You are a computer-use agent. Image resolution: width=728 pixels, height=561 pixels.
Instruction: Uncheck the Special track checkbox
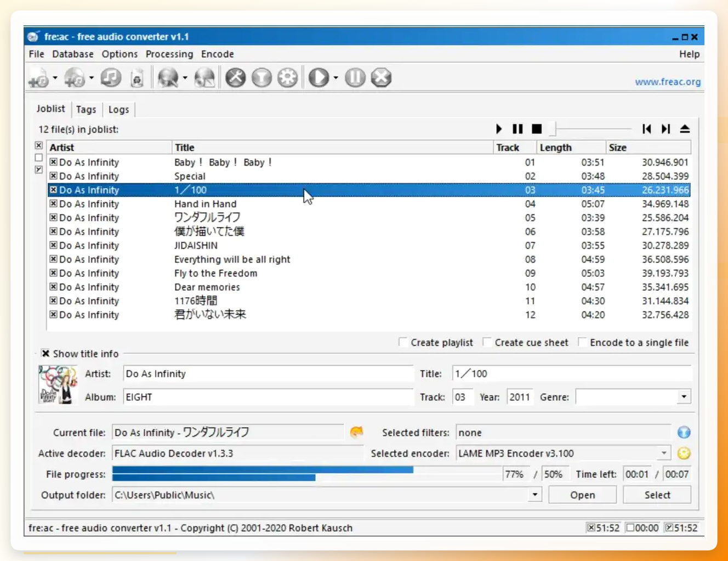tap(53, 175)
